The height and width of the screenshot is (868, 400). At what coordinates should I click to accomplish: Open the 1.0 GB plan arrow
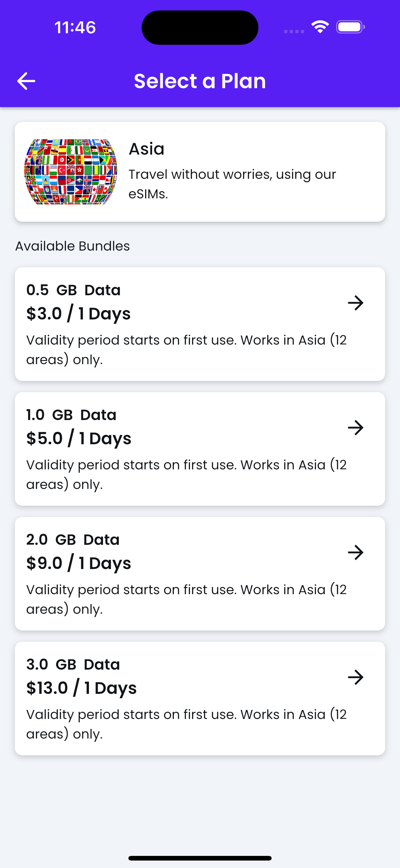pos(356,427)
